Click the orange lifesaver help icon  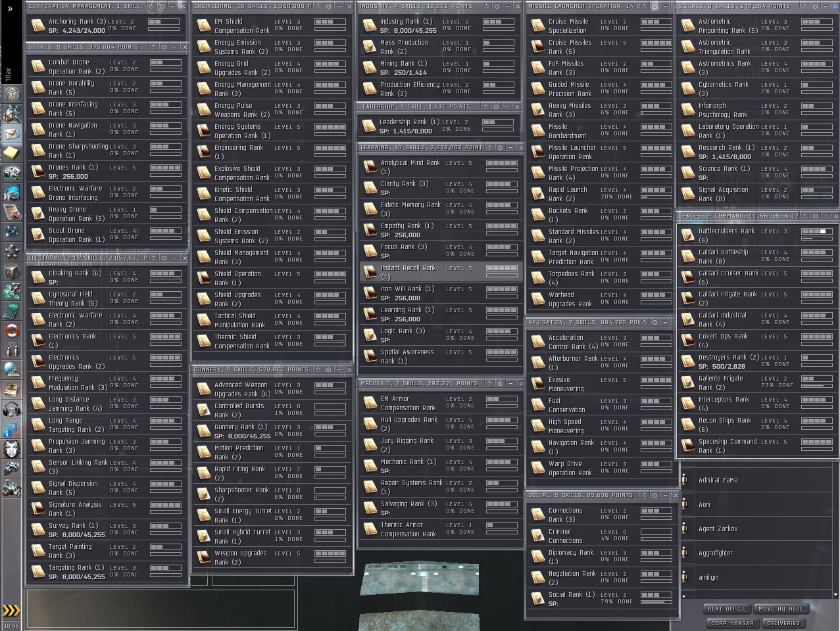[x=12, y=329]
